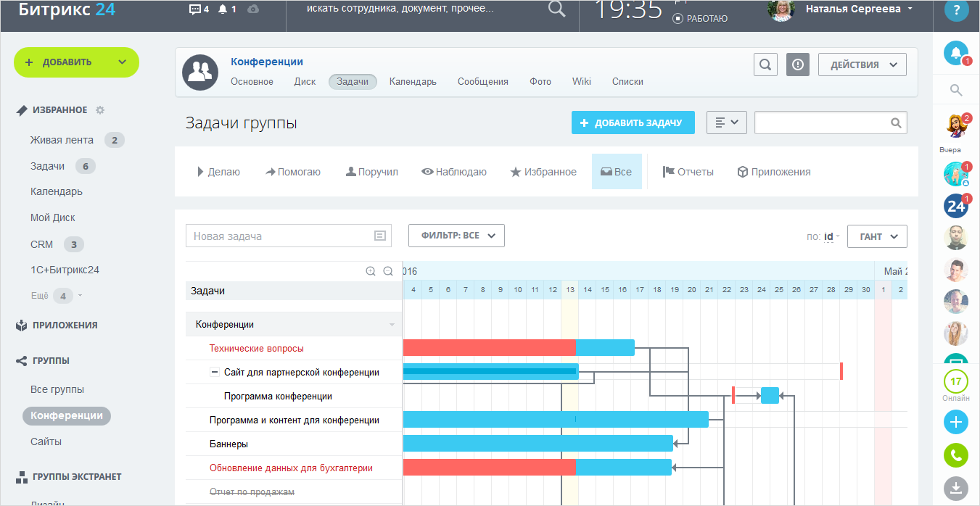Open the Bitrix24 '24' chat contact
The image size is (980, 506).
click(x=956, y=206)
